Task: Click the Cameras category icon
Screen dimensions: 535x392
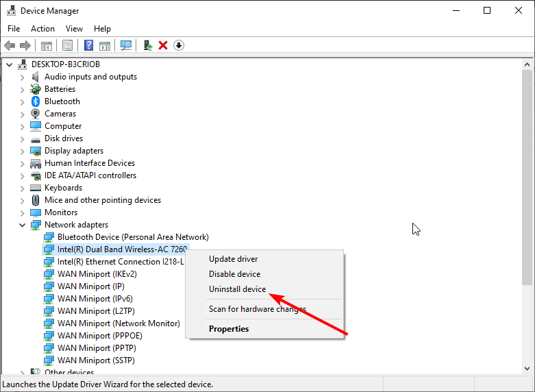Action: 36,114
